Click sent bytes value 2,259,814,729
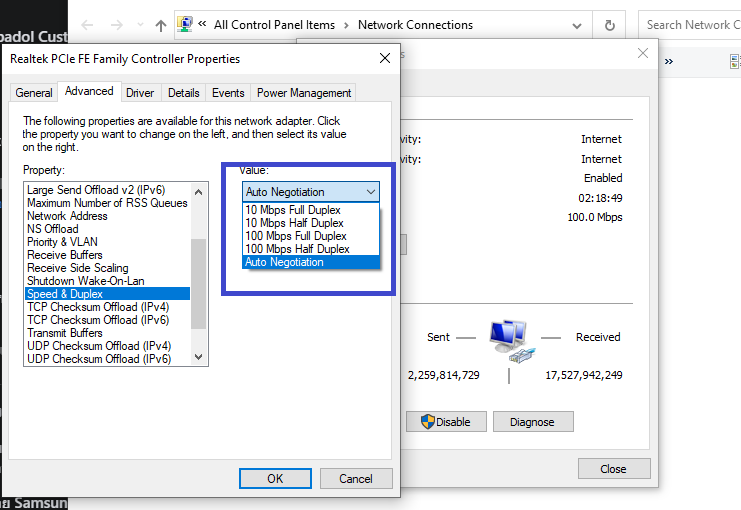The height and width of the screenshot is (510, 741). click(x=443, y=375)
